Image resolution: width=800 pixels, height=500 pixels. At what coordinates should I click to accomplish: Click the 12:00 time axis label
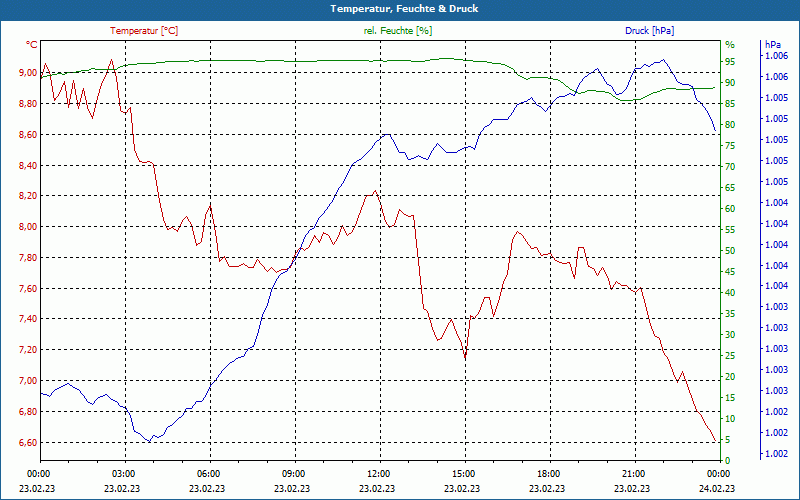point(379,473)
